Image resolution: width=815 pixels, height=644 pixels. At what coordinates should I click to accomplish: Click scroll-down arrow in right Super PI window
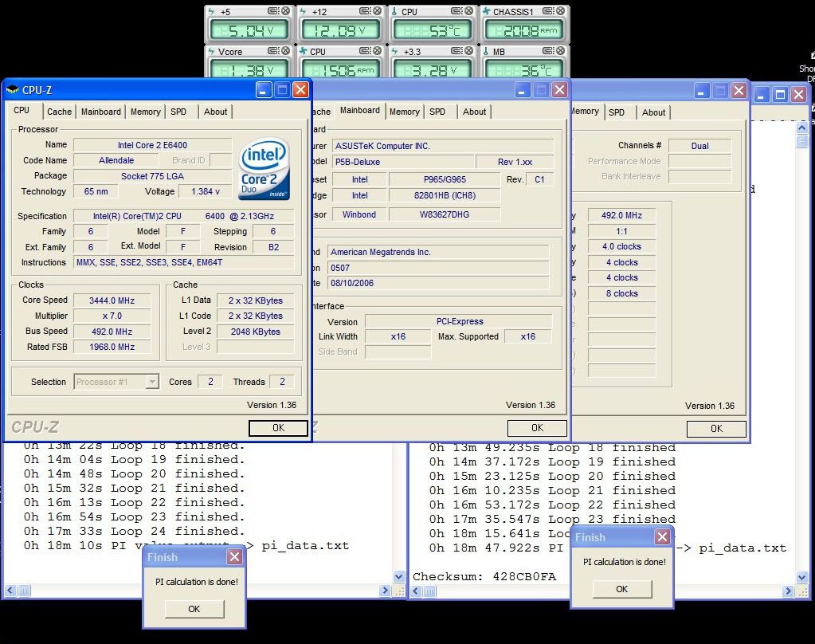[x=801, y=577]
